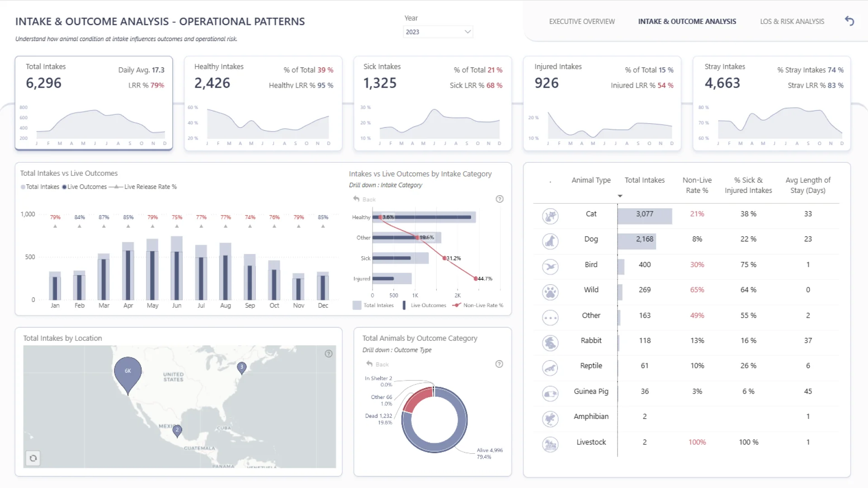Open help icon on Intake Category chart

point(500,199)
